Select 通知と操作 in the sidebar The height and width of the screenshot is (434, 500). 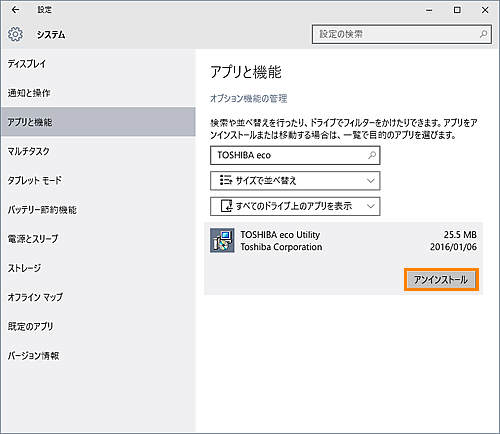tap(98, 93)
